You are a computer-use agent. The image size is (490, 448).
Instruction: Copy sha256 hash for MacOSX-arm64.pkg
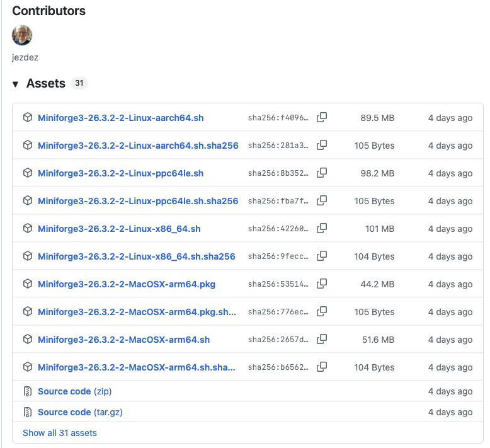click(x=322, y=284)
